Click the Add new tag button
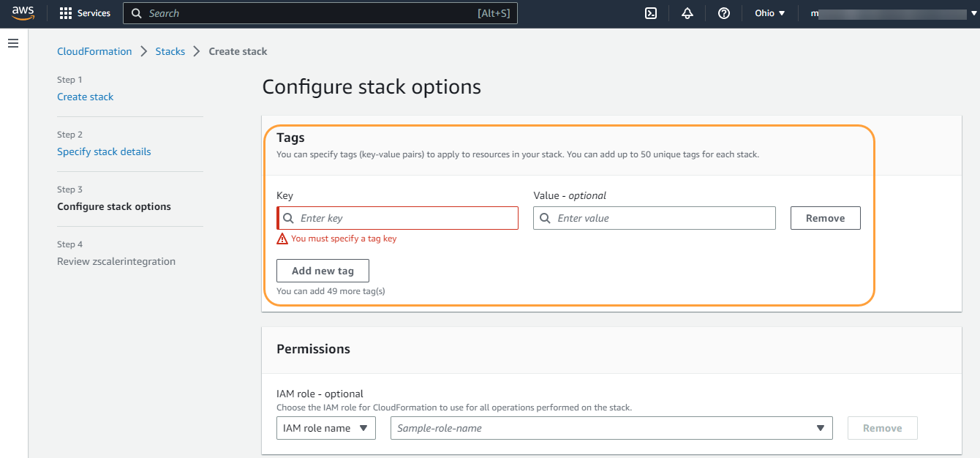Viewport: 980px width, 458px height. [x=323, y=271]
